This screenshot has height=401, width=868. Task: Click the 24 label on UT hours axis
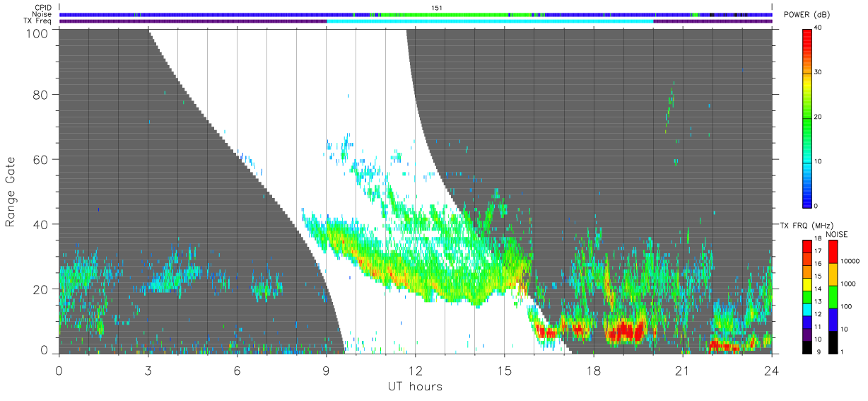[772, 370]
